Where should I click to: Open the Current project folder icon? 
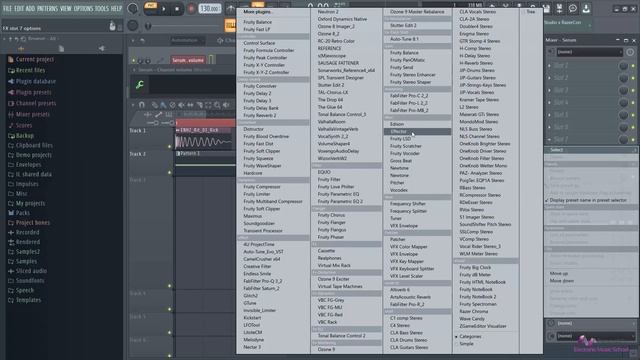pyautogui.click(x=11, y=60)
